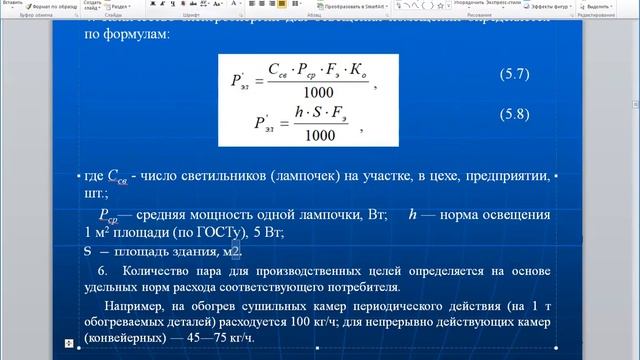Open the Экспресс-стили quick styles menu
This screenshot has width=640, height=360.
(503, 3)
